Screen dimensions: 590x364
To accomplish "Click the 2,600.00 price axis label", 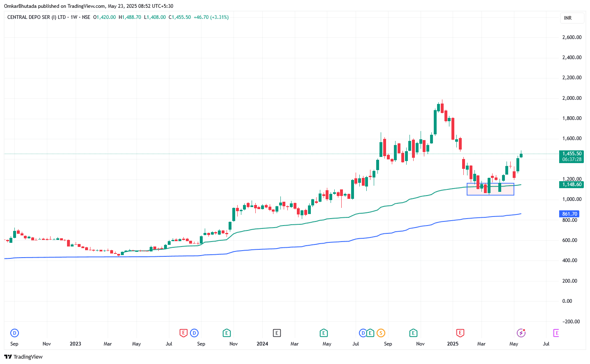I will (572, 37).
